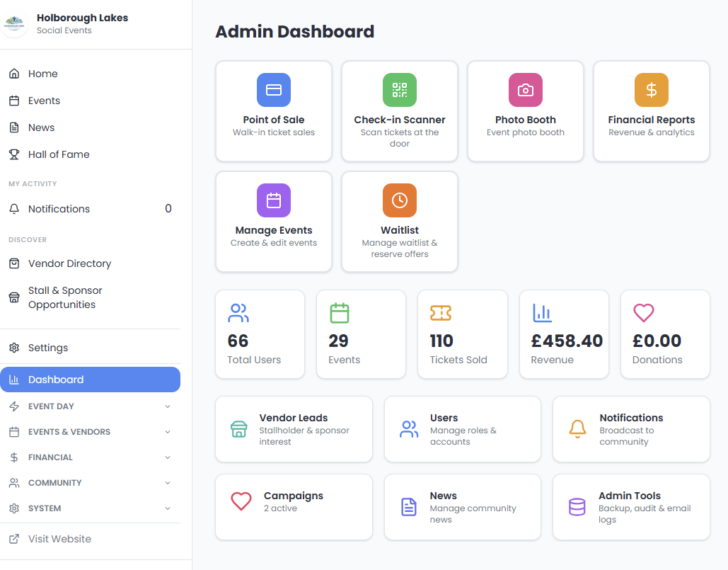
Task: Click the Total Users people icon
Action: pyautogui.click(x=238, y=313)
